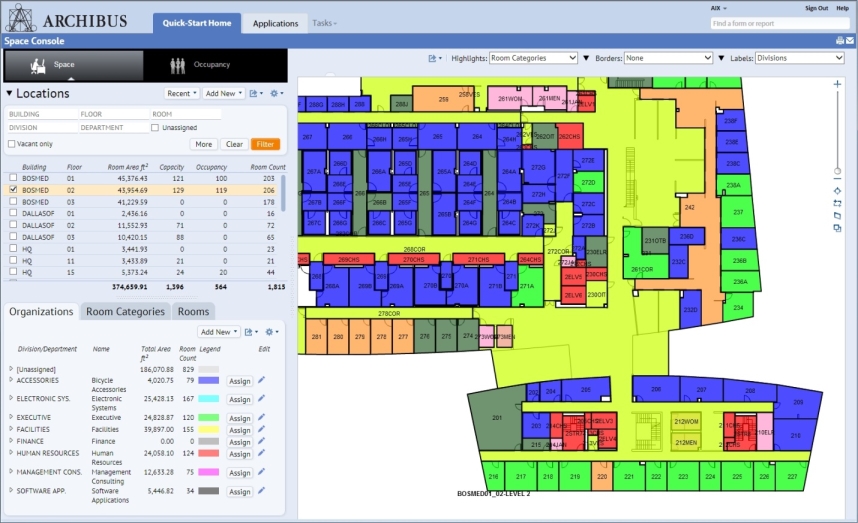Check the DALLASOF floor 01 row checkbox
Image resolution: width=858 pixels, height=523 pixels.
tap(13, 213)
